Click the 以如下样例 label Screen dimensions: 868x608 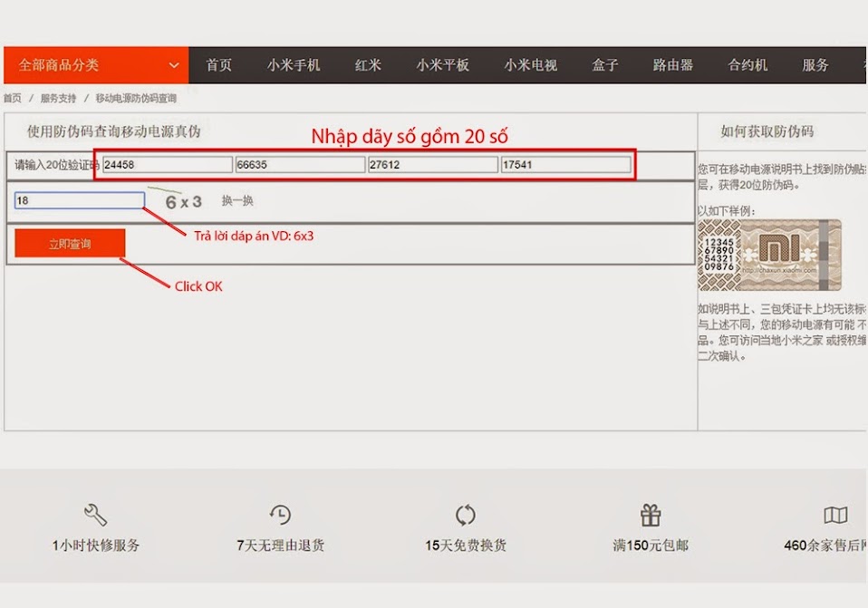[727, 211]
